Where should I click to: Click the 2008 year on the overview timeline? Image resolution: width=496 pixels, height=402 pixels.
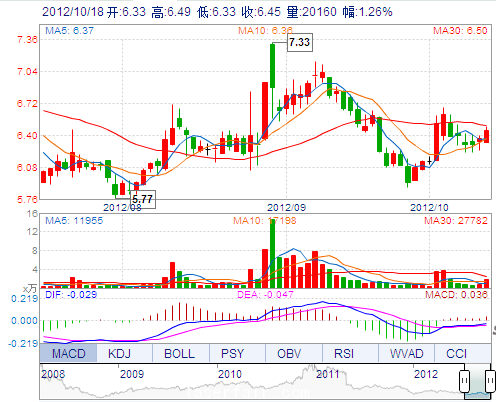pos(53,374)
